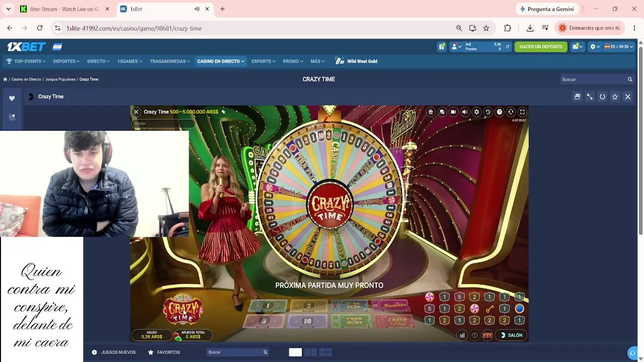Toggle the in-game sound speaker
This screenshot has width=644, height=362.
tap(465, 112)
